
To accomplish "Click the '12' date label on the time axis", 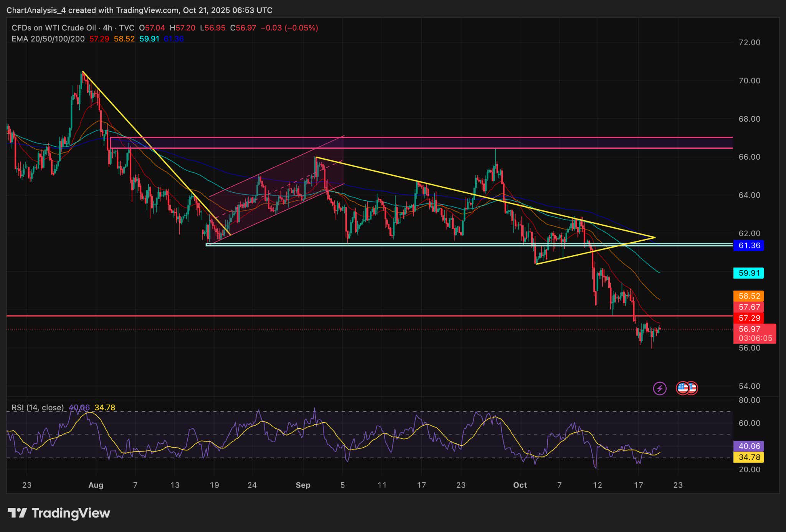I will [x=597, y=485].
